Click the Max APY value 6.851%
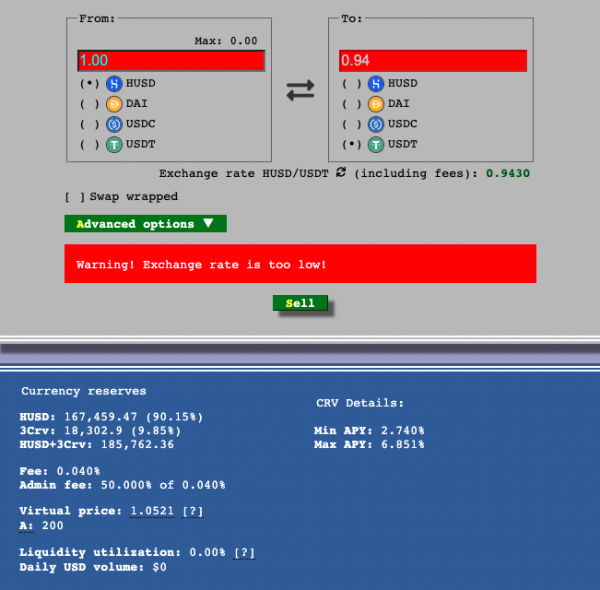 (x=403, y=444)
